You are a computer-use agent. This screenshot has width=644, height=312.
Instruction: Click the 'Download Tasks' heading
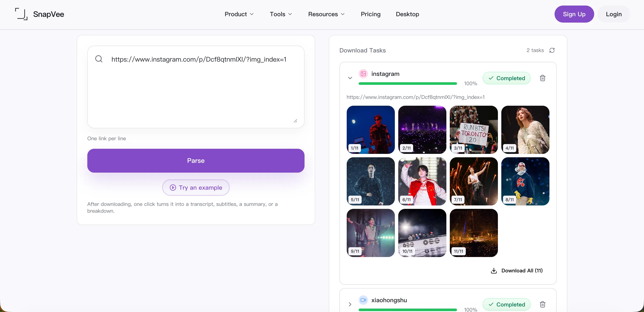click(x=362, y=50)
